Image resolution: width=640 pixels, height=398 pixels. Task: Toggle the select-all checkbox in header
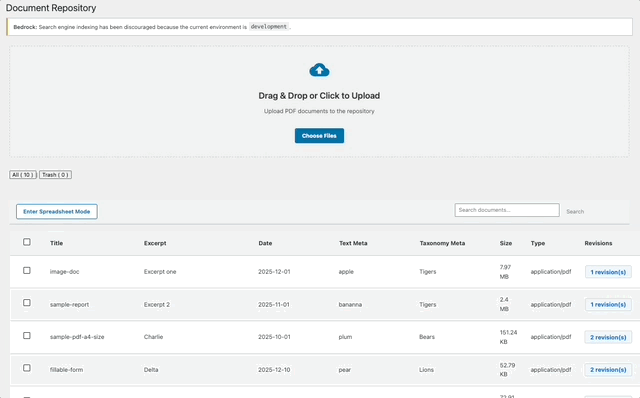27,242
